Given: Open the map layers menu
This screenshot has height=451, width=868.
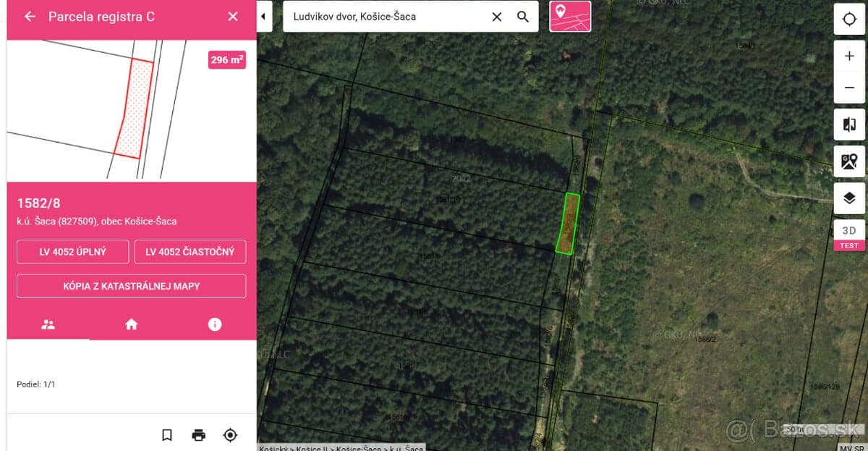Looking at the screenshot, I should coord(849,198).
